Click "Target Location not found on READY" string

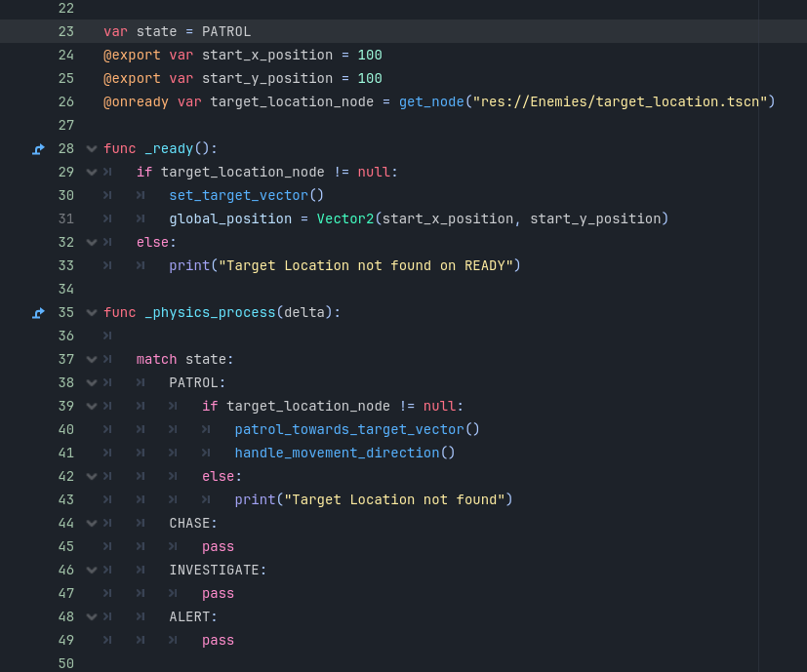365,266
